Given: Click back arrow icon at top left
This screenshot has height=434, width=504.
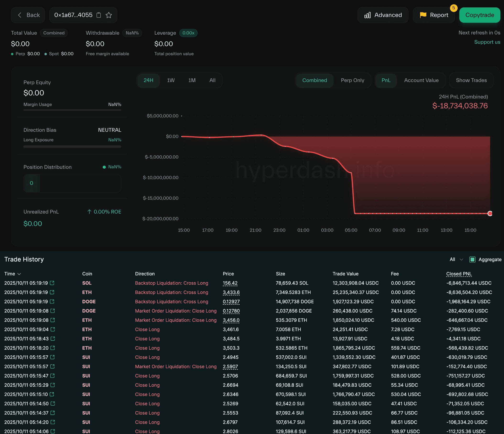Looking at the screenshot, I should tap(20, 15).
